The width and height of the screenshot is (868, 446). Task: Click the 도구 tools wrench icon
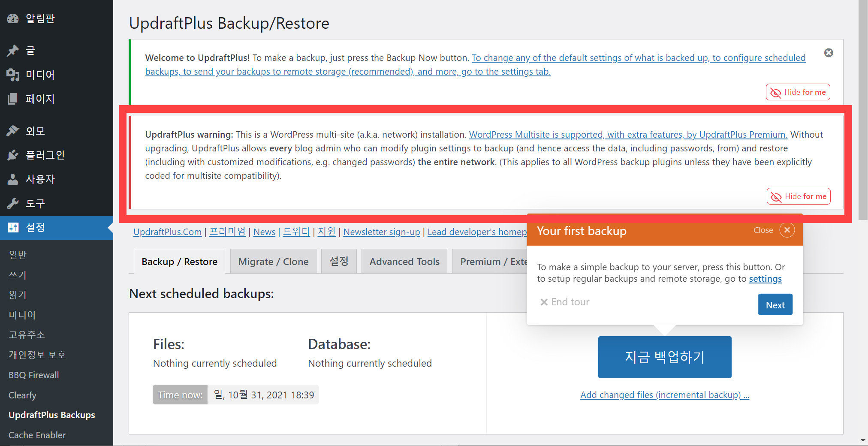pyautogui.click(x=13, y=203)
